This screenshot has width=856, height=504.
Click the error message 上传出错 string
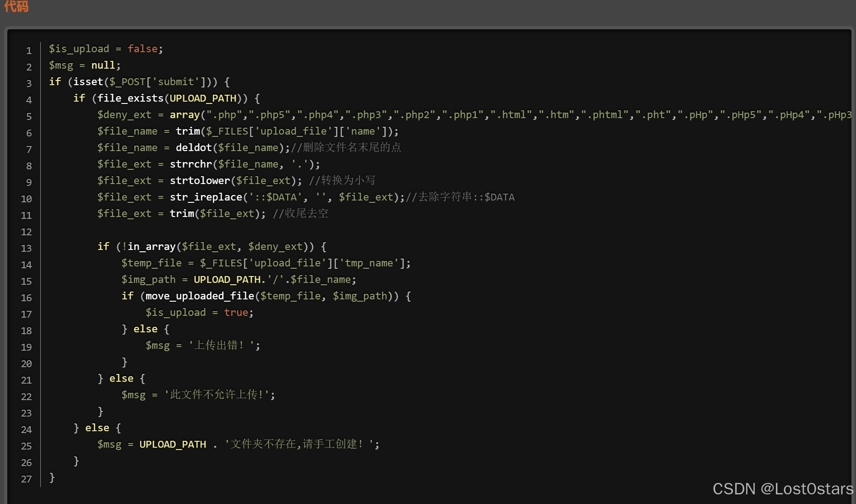(221, 345)
